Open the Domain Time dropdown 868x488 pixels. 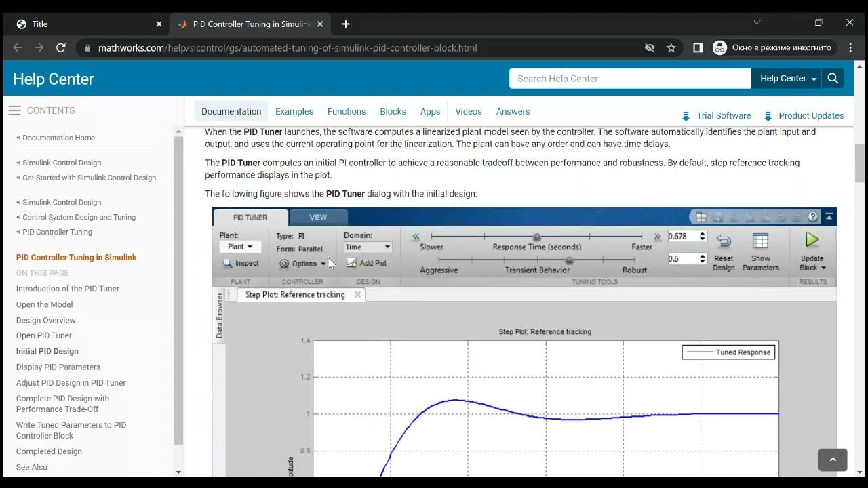[x=368, y=247]
